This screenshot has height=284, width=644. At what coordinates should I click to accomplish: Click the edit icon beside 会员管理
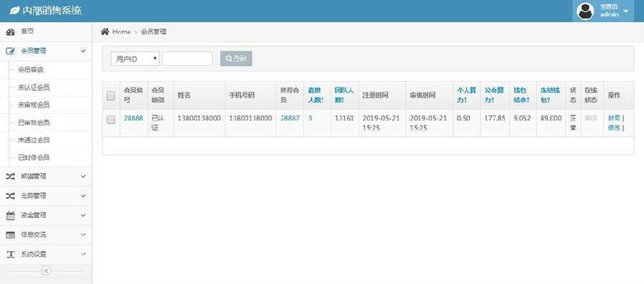pyautogui.click(x=10, y=52)
